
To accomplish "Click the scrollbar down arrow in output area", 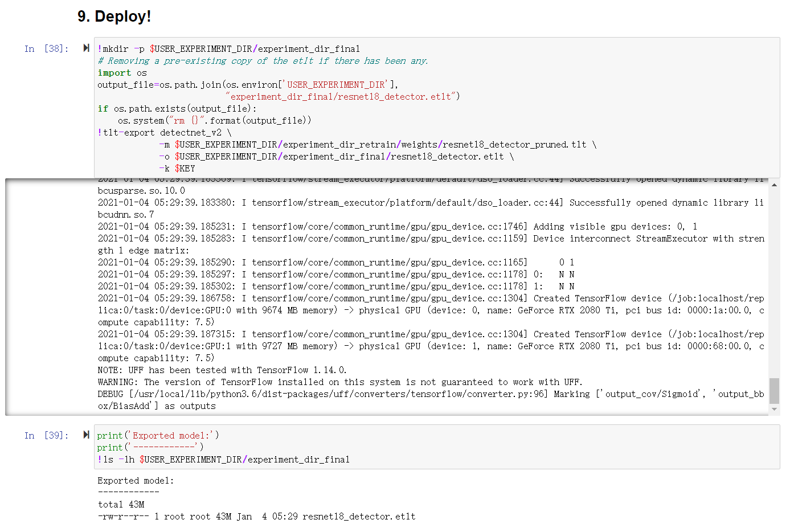I will (x=773, y=408).
